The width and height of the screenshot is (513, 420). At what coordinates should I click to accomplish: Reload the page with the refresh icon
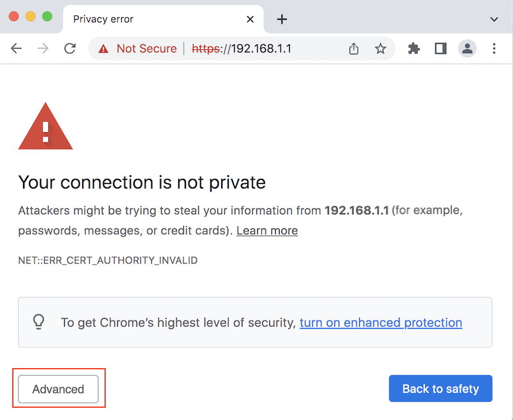click(70, 49)
